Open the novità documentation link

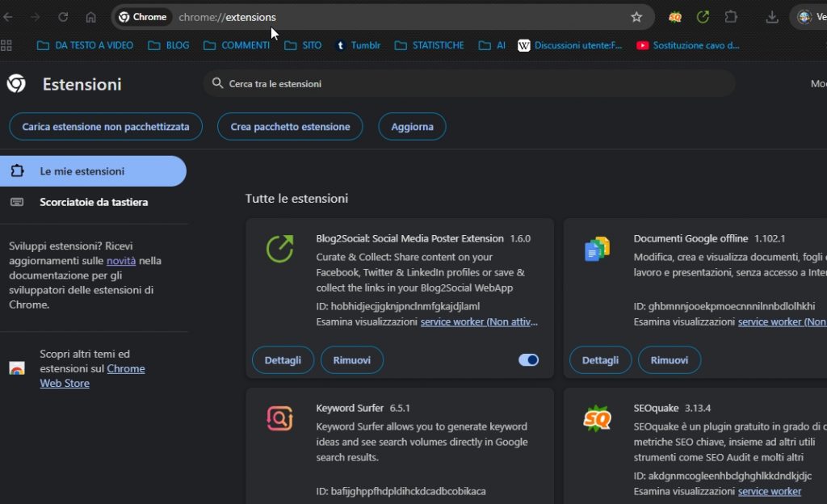[121, 260]
